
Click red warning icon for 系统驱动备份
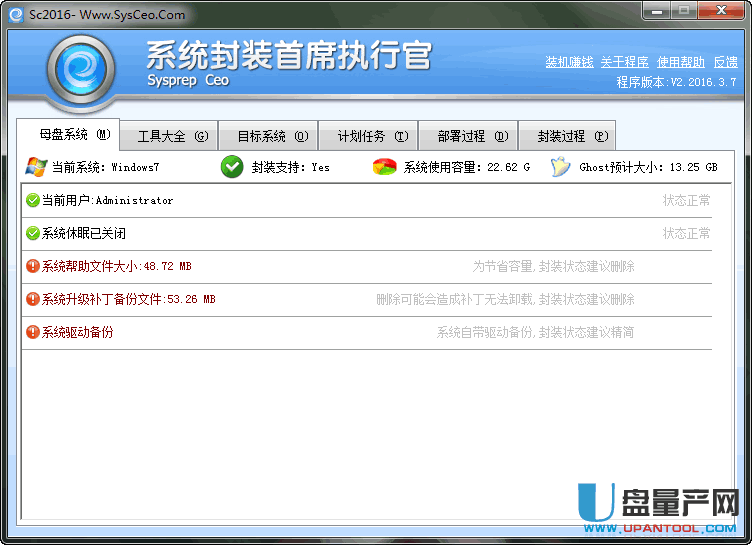coord(33,332)
